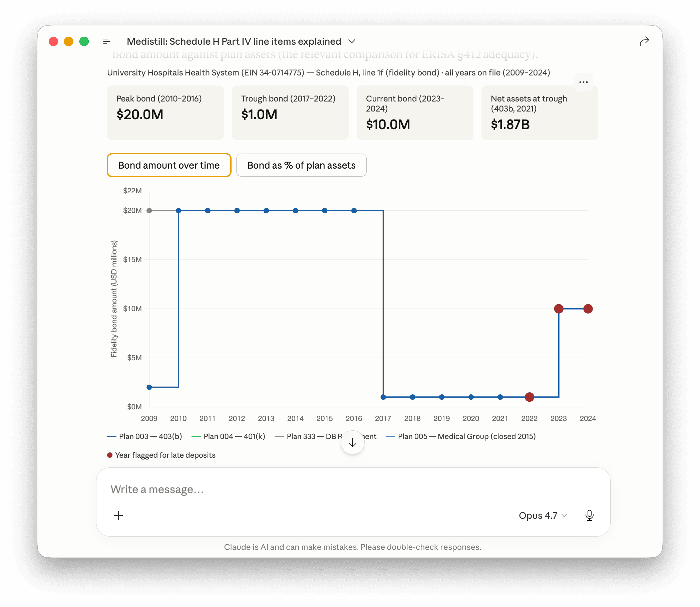Toggle Plan 004 — 401(k) legend entry
This screenshot has width=700, height=607.
pos(228,436)
